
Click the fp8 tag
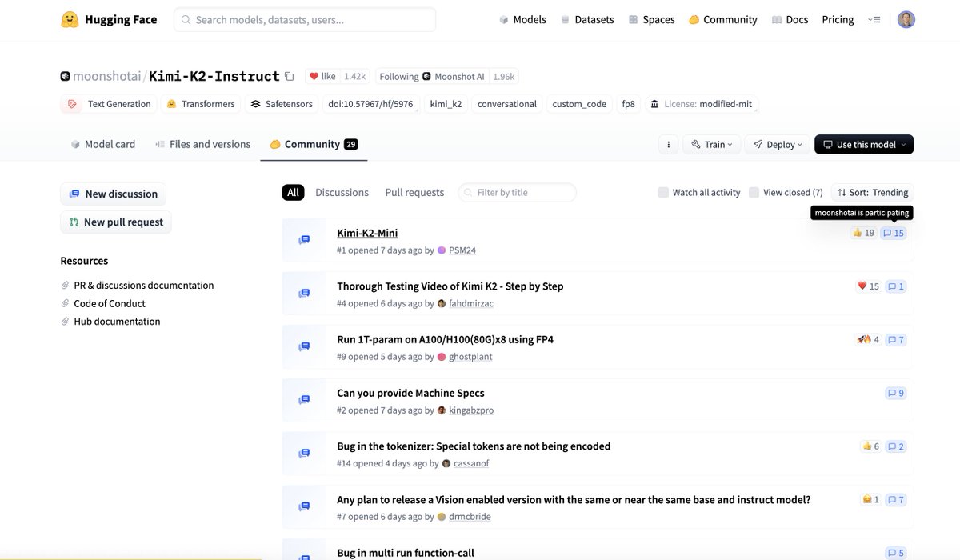click(x=629, y=104)
